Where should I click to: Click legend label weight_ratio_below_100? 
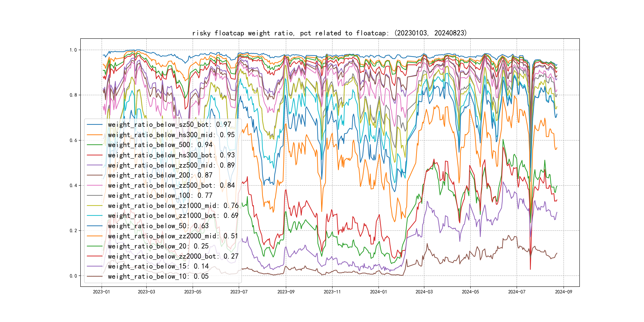160,196
